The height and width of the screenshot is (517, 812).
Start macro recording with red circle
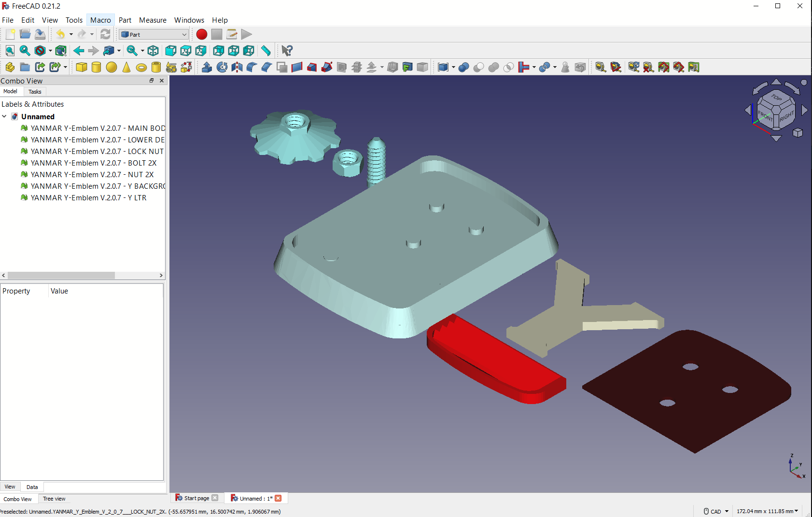[202, 34]
